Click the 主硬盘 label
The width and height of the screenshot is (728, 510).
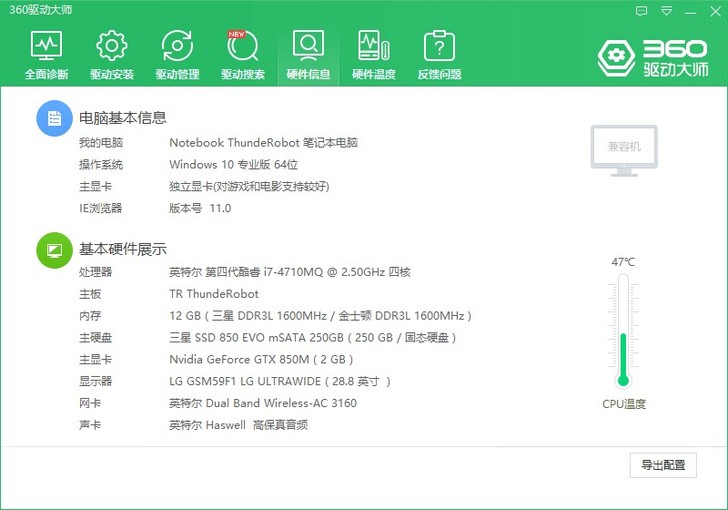pos(95,338)
